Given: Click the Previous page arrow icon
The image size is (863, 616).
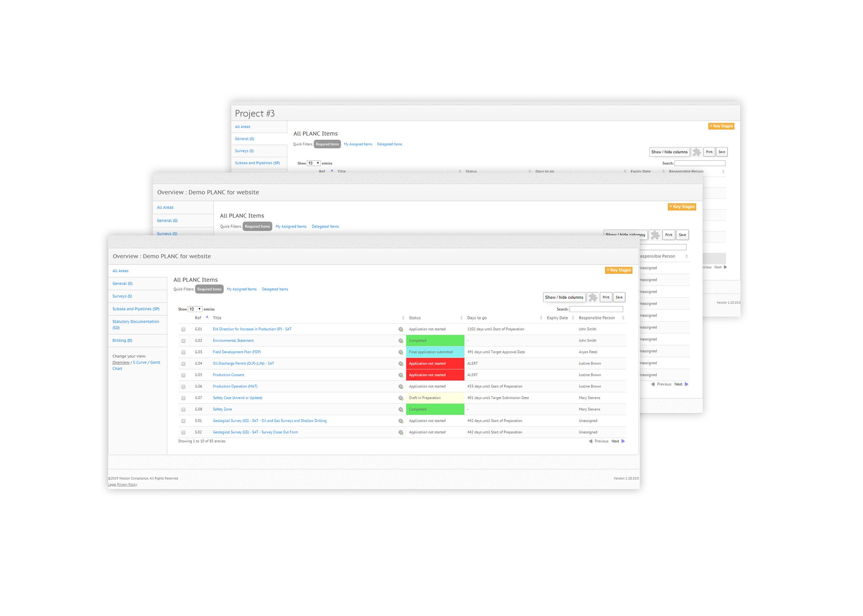Looking at the screenshot, I should [591, 441].
